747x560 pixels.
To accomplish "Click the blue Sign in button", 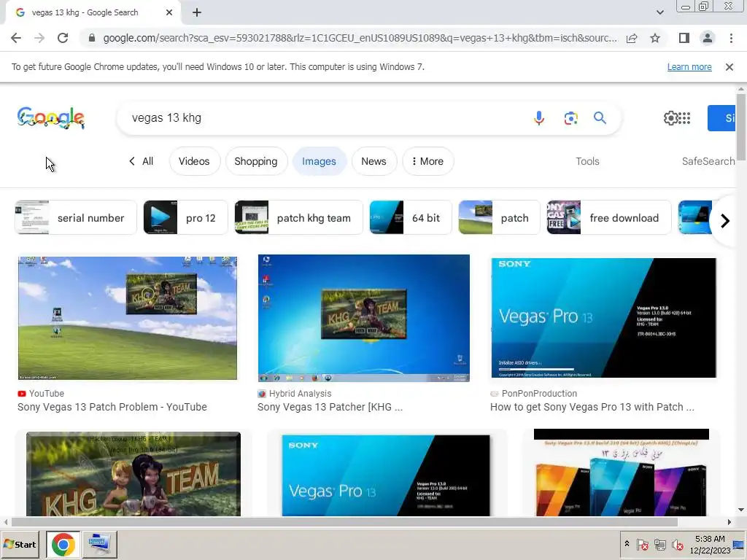I will tap(721, 118).
